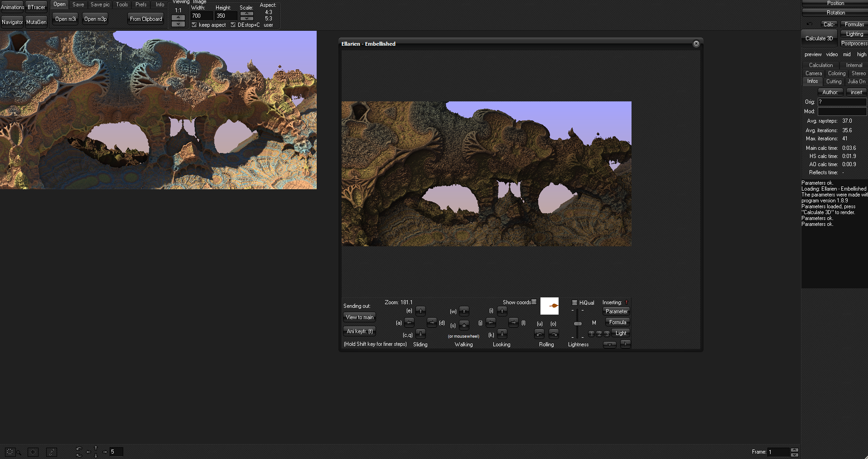Viewport: 868px width, 459px height.
Task: Expand the Rotation panel
Action: tap(835, 13)
